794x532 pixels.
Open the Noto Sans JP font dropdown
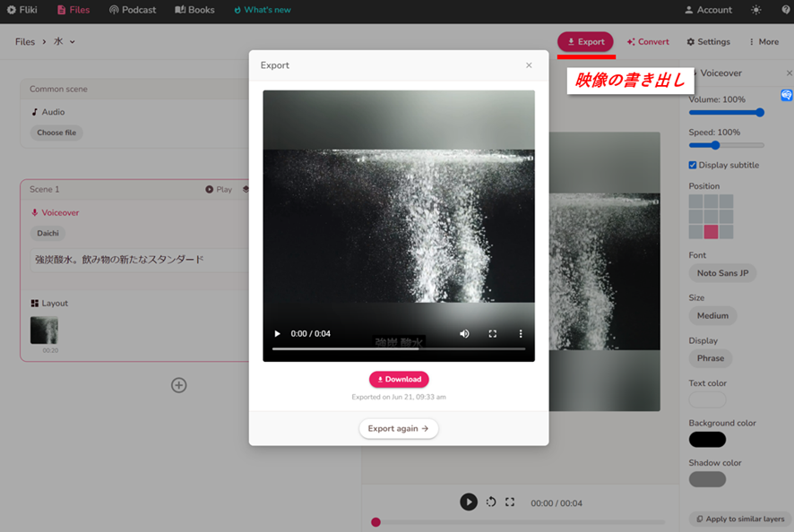click(x=722, y=273)
